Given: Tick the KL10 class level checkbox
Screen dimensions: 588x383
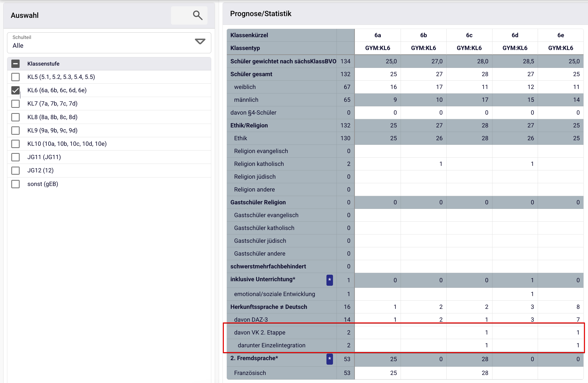Looking at the screenshot, I should click(x=16, y=144).
